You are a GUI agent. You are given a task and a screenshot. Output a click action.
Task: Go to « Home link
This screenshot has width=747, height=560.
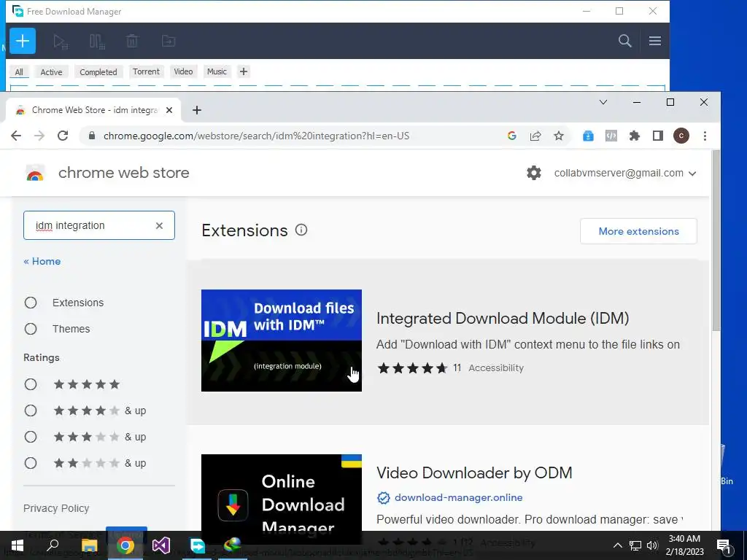tap(42, 262)
